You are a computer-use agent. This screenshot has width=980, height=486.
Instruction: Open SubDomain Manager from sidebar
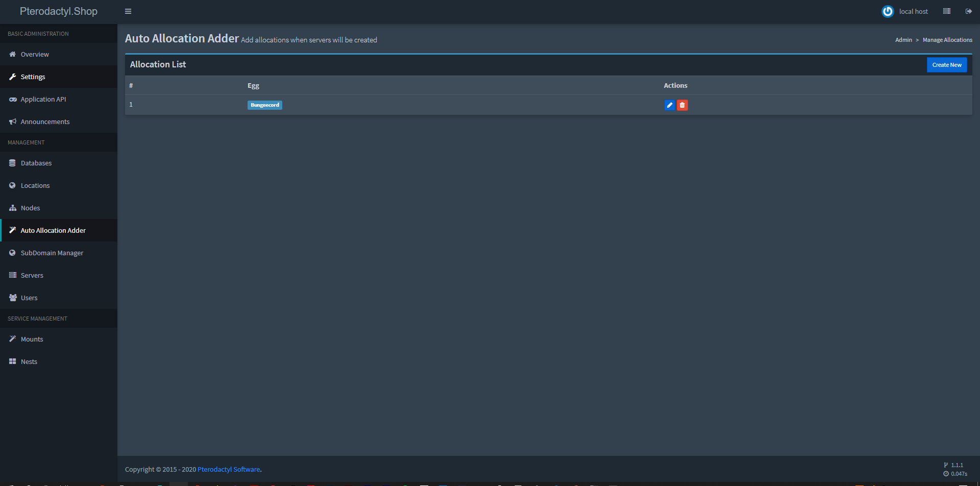point(52,253)
